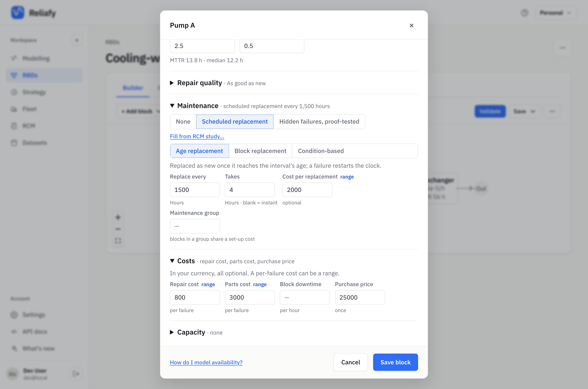This screenshot has width=588, height=389.
Task: Click the Cost per replacement field
Action: (307, 190)
